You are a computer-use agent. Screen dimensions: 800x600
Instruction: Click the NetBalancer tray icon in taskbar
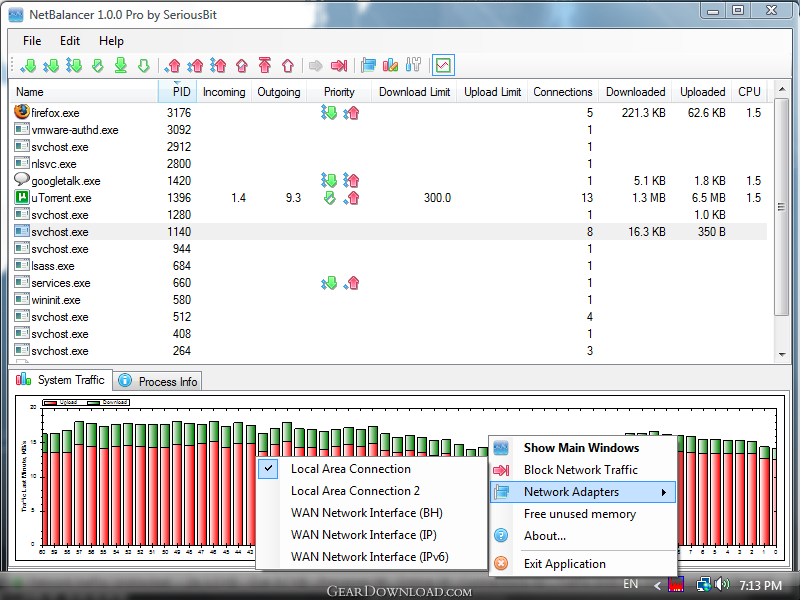(676, 584)
